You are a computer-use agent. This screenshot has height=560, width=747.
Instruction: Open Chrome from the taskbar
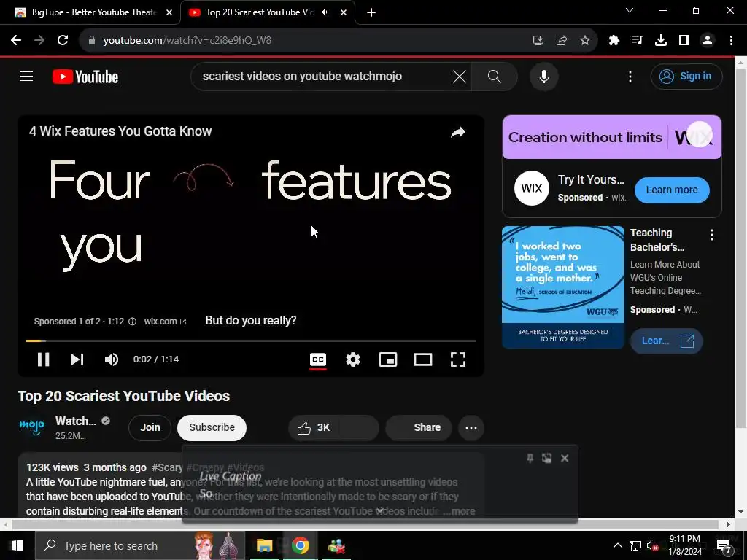(300, 545)
